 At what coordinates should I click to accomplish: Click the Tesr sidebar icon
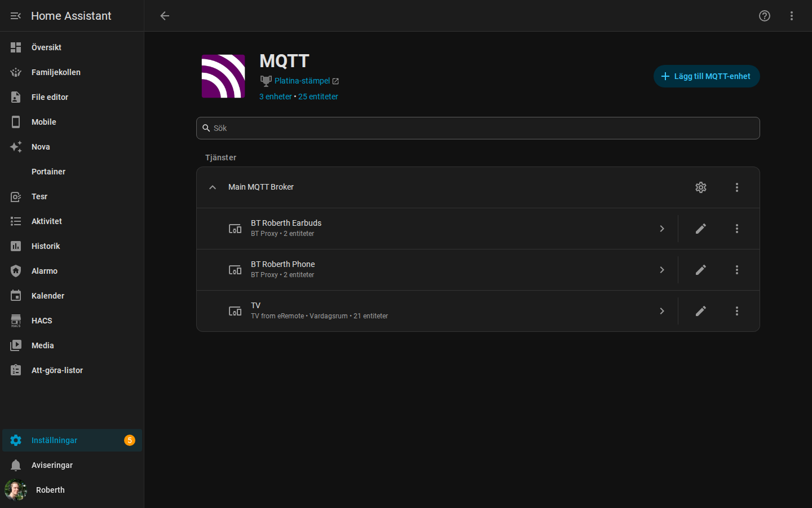click(16, 196)
